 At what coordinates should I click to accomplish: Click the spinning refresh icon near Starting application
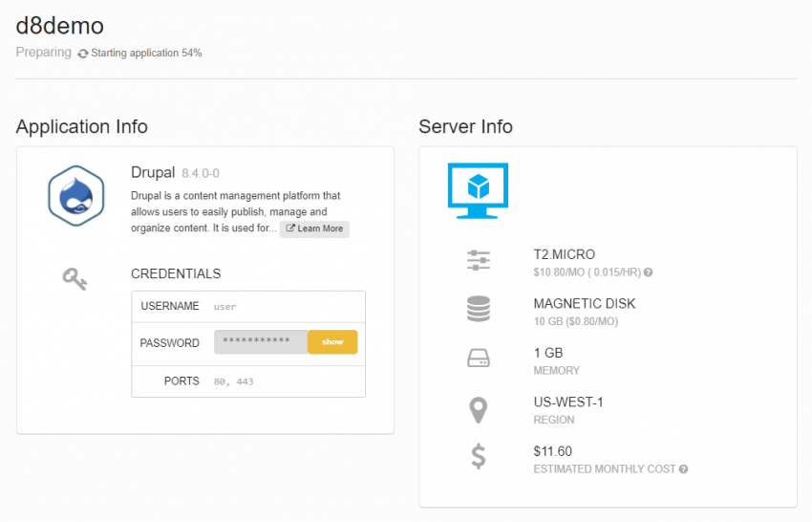pyautogui.click(x=83, y=54)
